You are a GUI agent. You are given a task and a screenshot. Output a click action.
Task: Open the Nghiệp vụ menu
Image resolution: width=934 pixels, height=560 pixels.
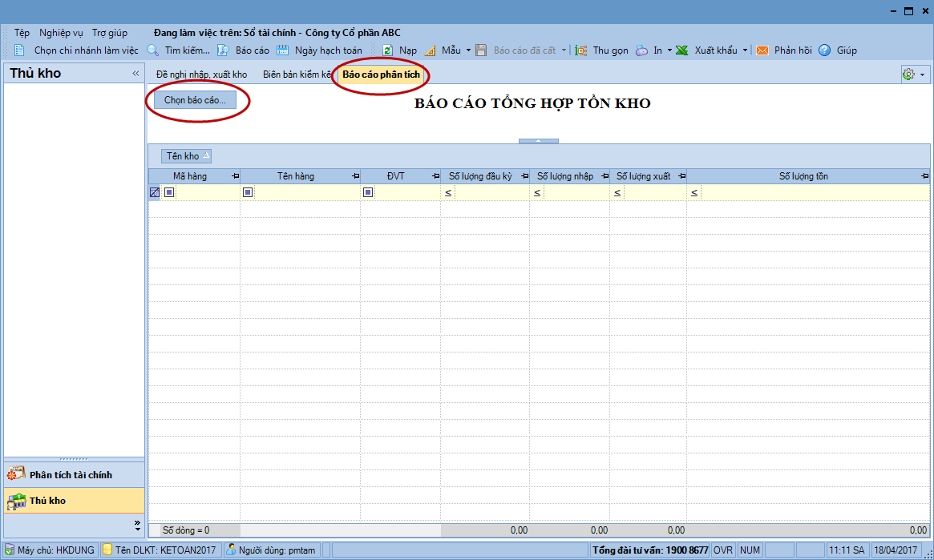coord(61,33)
